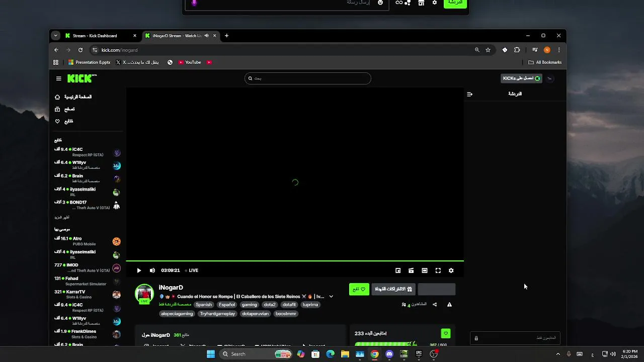
Task: Open FrankDimes channel in sidebar
Action: pyautogui.click(x=88, y=334)
